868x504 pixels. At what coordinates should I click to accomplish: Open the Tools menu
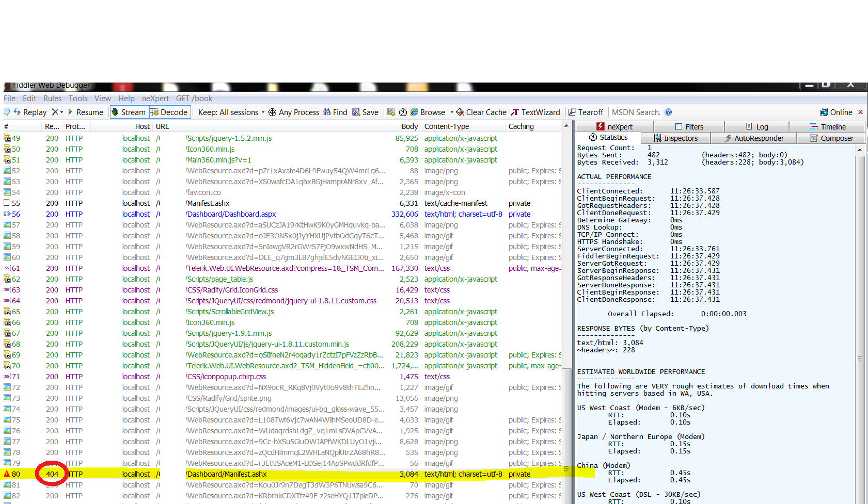point(78,99)
